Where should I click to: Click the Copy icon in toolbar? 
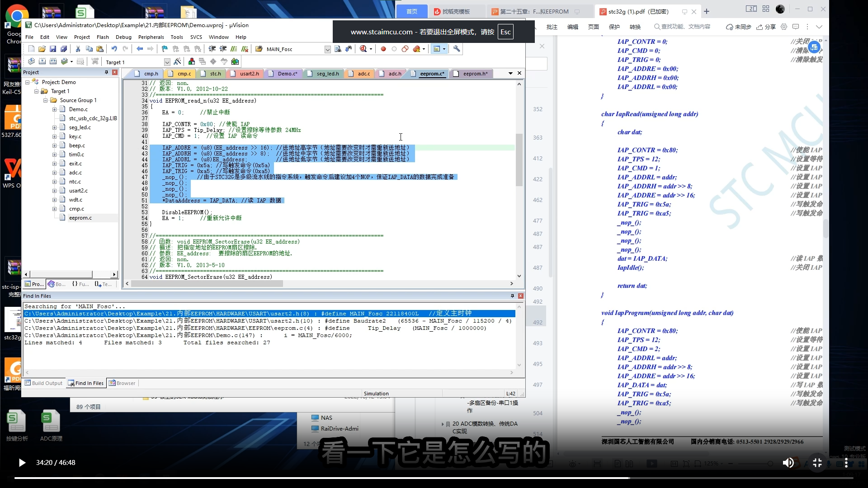click(x=89, y=49)
